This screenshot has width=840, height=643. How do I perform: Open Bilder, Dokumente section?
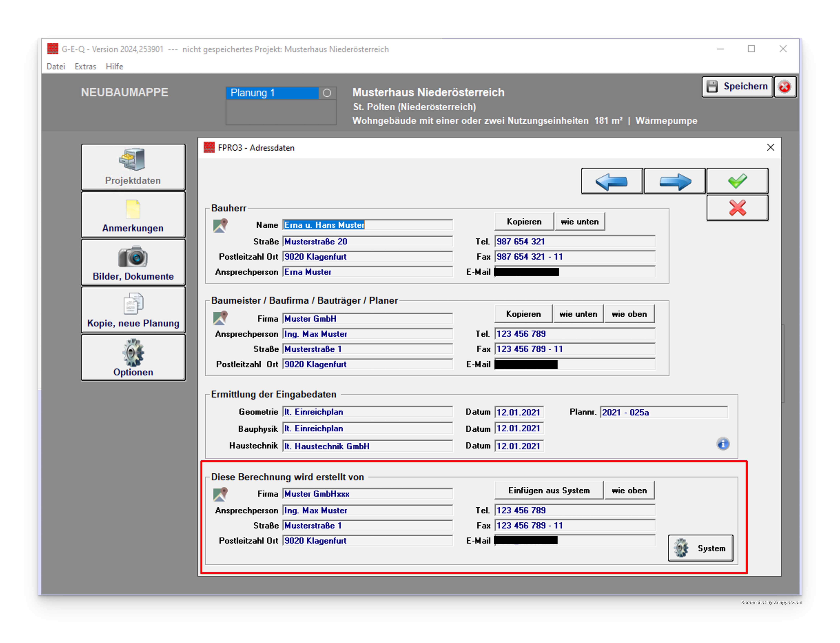[x=133, y=262]
